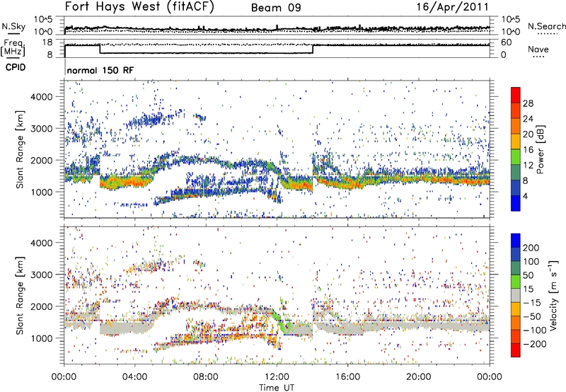566x392 pixels.
Task: Click the '-50' Velocity colorbar tick
Action: coord(532,316)
